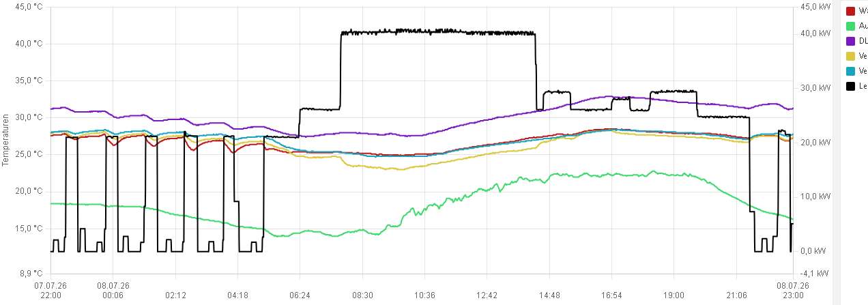Click the '16:54' time axis label
The image size is (868, 305).
click(611, 295)
